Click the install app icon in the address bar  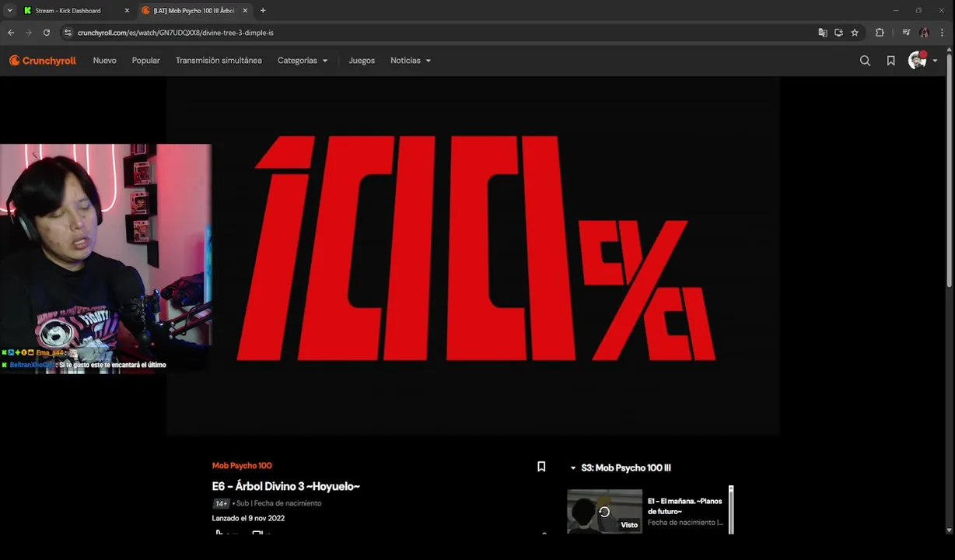coord(838,33)
